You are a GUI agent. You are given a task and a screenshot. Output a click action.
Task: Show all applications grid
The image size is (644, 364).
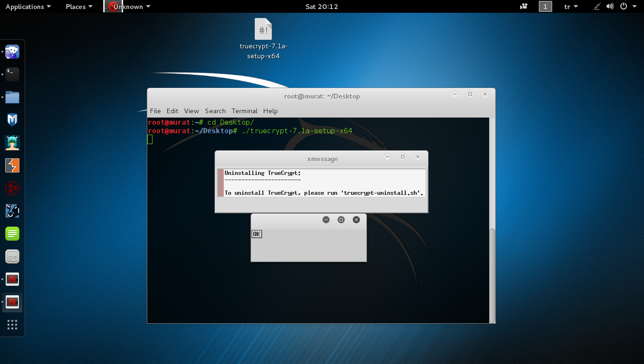pos(12,325)
